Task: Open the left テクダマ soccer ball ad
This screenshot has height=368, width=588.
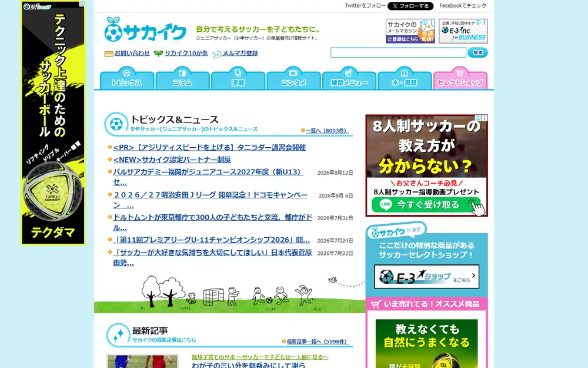Action: tap(54, 123)
